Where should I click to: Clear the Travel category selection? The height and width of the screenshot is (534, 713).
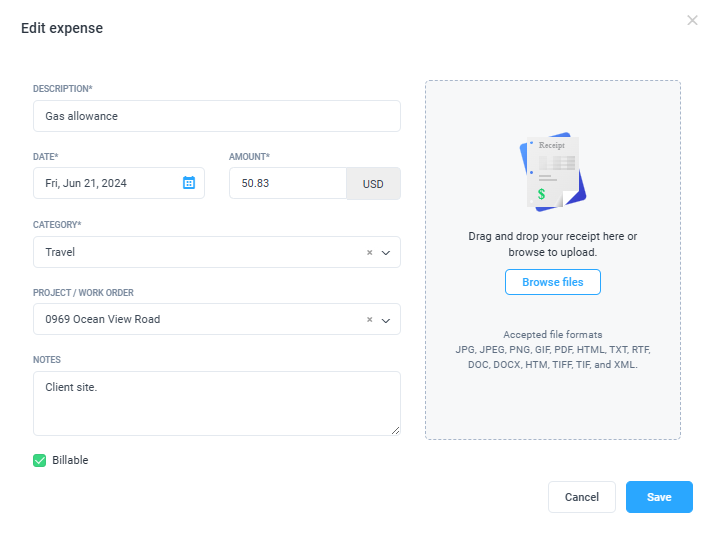point(370,252)
